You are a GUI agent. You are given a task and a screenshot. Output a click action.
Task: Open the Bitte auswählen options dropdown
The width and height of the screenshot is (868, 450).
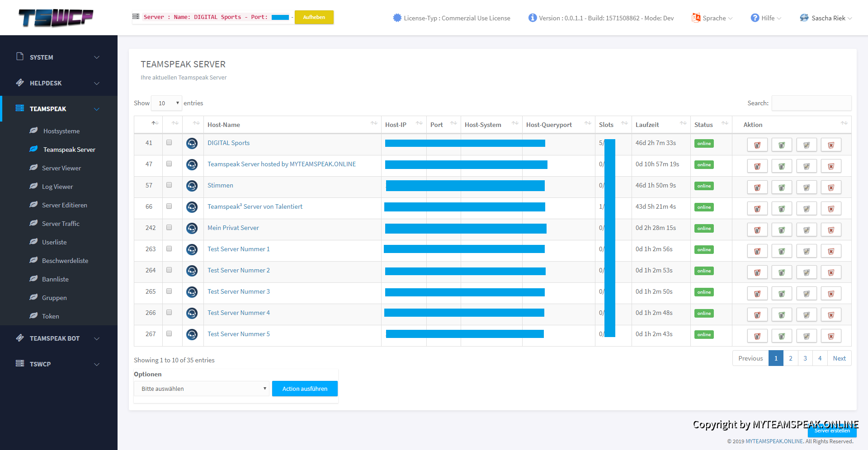tap(202, 389)
